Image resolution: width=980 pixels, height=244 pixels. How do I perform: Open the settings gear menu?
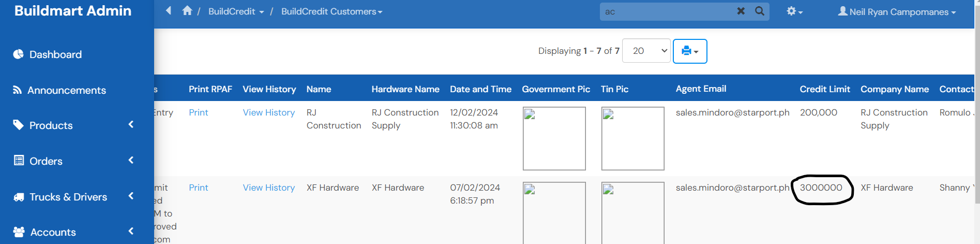(x=794, y=11)
